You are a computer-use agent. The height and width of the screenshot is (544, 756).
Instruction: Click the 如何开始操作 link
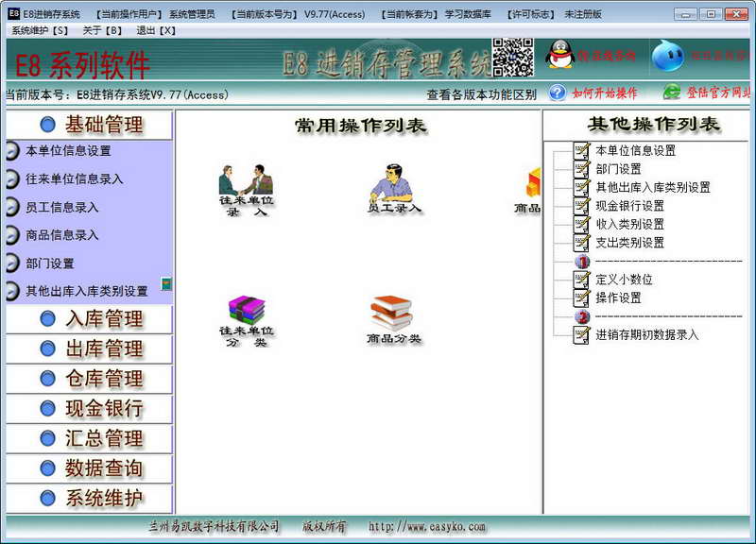click(x=605, y=93)
